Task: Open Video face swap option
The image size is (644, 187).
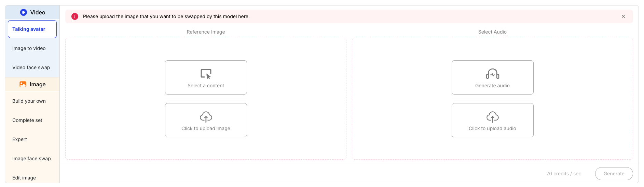Action: coord(31,67)
